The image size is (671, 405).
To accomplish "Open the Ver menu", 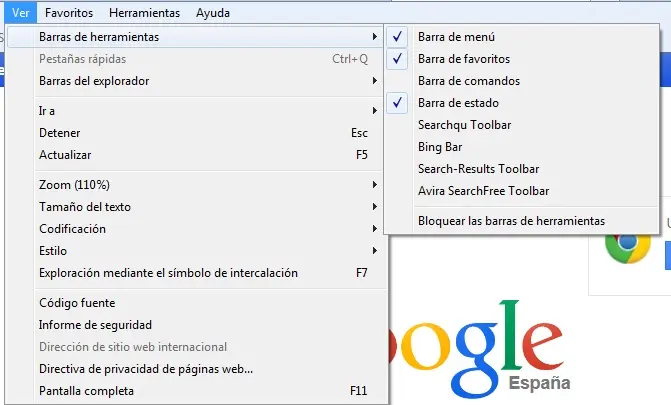I will click(x=21, y=13).
